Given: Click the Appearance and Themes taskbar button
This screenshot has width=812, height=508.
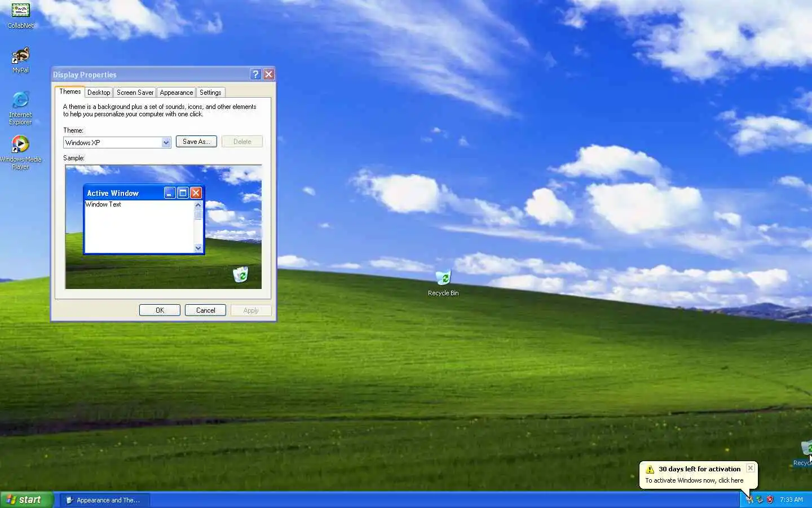Looking at the screenshot, I should (x=105, y=500).
